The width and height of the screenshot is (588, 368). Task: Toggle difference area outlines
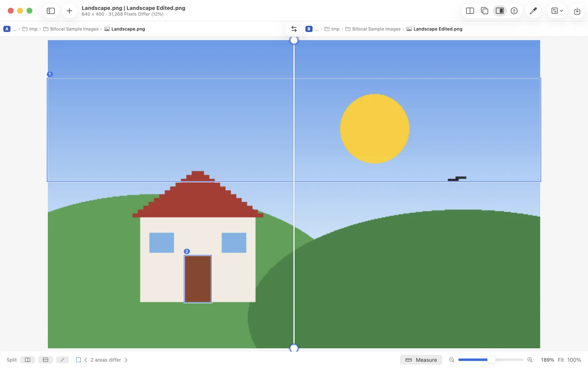pyautogui.click(x=78, y=360)
